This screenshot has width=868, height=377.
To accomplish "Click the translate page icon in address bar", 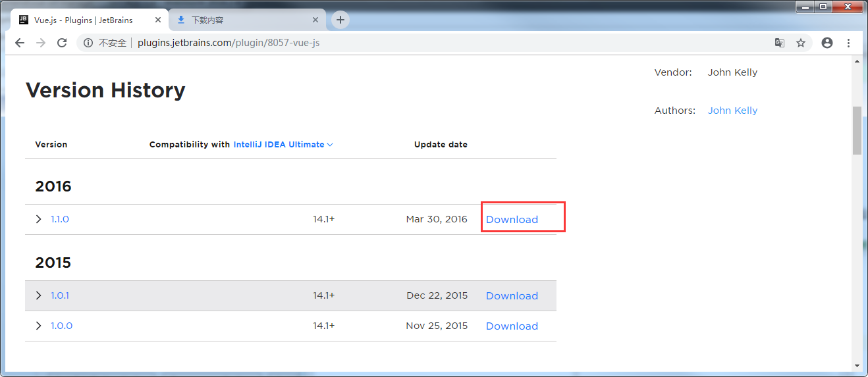I will (780, 43).
